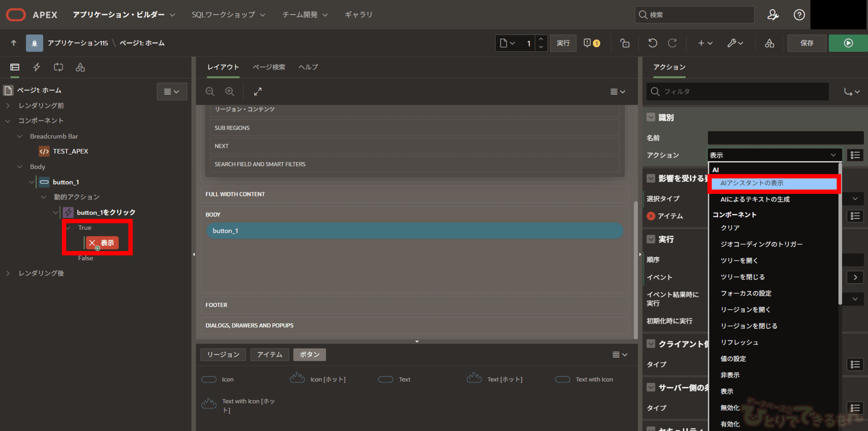Click the フィルタ search field
This screenshot has height=431, width=868.
(x=737, y=91)
